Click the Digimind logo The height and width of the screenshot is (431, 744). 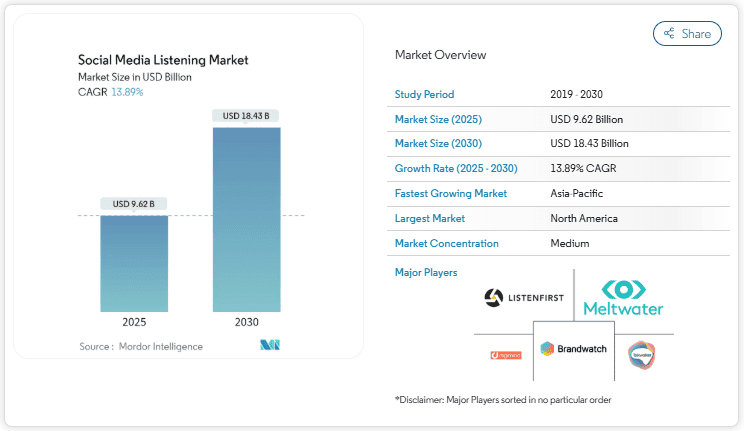[506, 355]
